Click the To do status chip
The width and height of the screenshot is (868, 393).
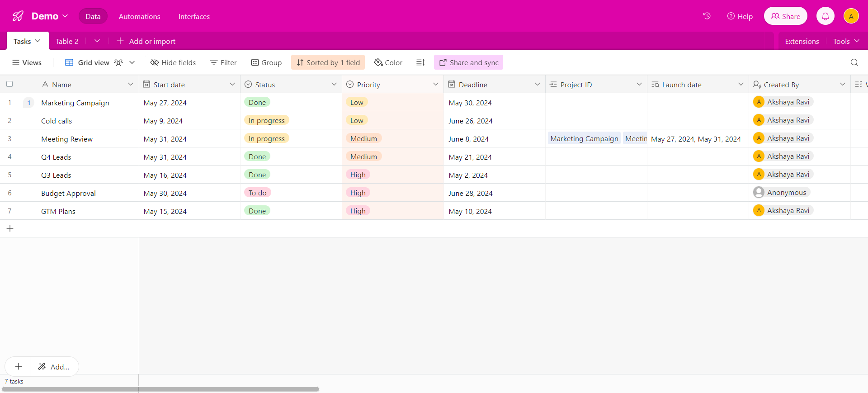(258, 193)
